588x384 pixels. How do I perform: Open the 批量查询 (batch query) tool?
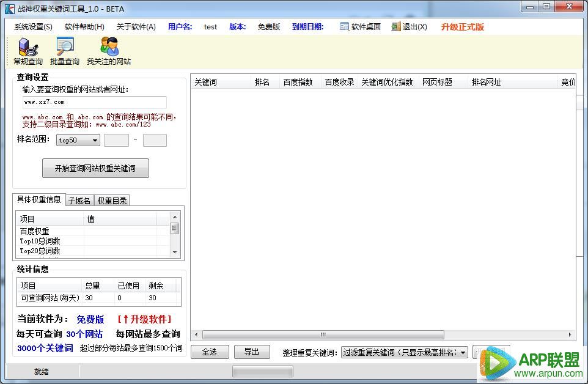[x=65, y=51]
